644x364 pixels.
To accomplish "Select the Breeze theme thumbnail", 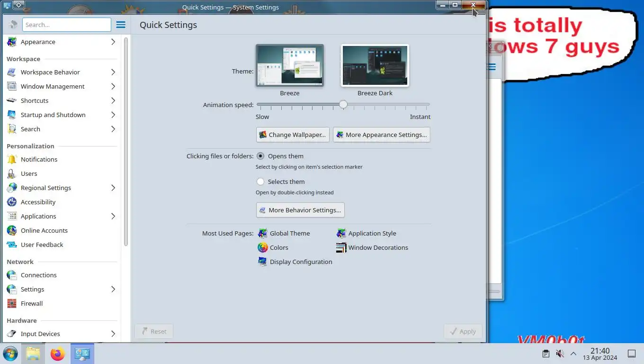I will pos(290,65).
